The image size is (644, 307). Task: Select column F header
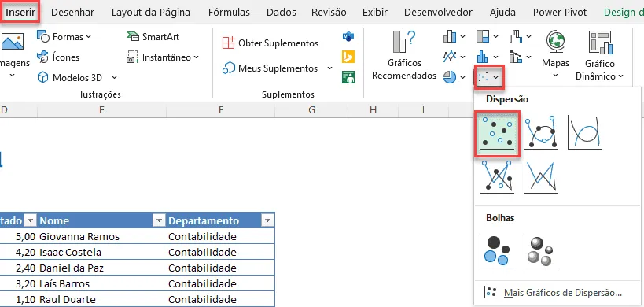(220, 109)
